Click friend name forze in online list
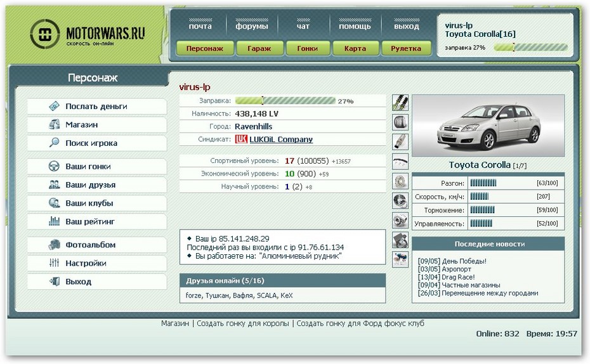This screenshot has width=590, height=364. click(x=193, y=296)
